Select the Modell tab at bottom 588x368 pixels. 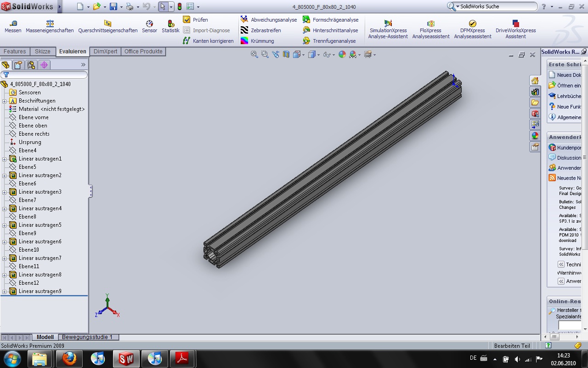(45, 337)
